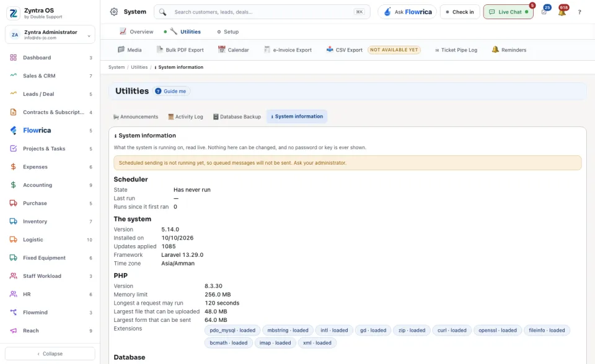Click the CSV Export icon
The height and width of the screenshot is (364, 595).
pos(330,50)
